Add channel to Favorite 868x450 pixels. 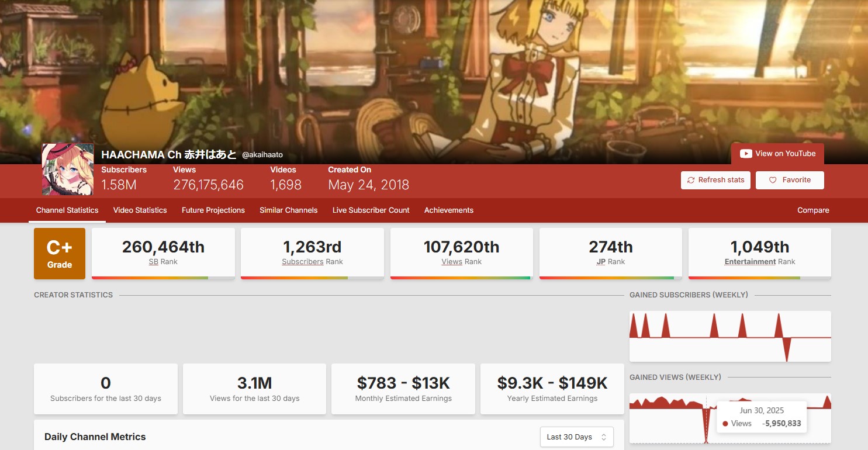pos(790,180)
